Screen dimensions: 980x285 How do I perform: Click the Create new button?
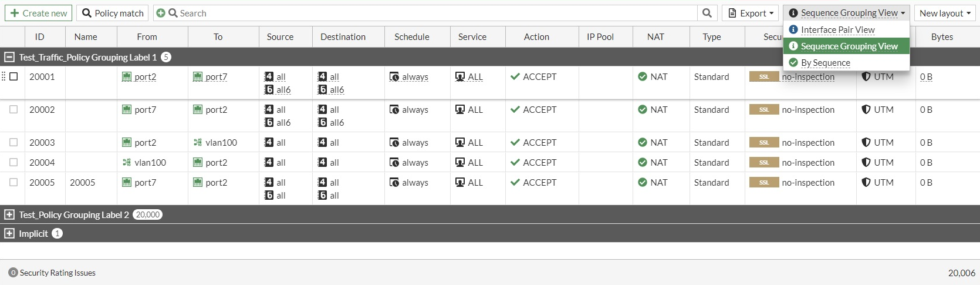point(39,13)
